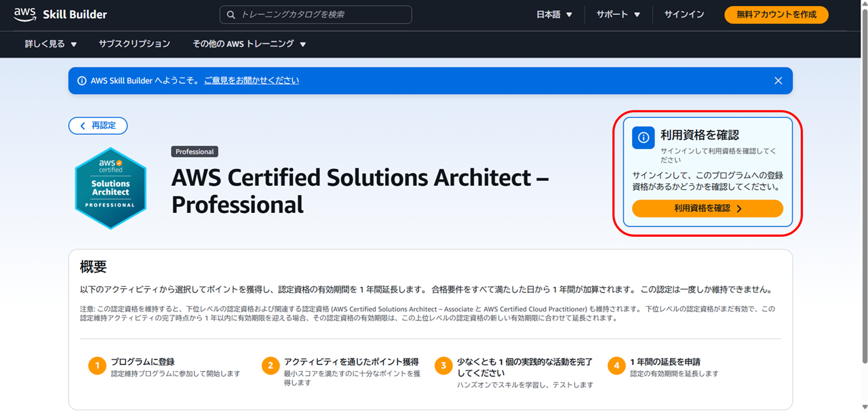The image size is (868, 411).
Task: Close the welcome banner with the X
Action: tap(778, 81)
